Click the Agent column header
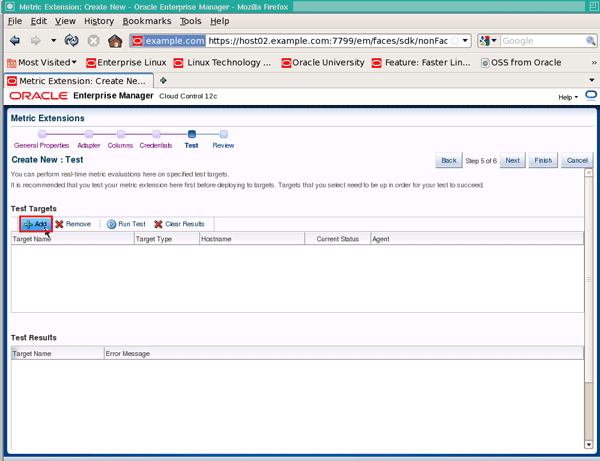The height and width of the screenshot is (461, 600). pyautogui.click(x=477, y=239)
